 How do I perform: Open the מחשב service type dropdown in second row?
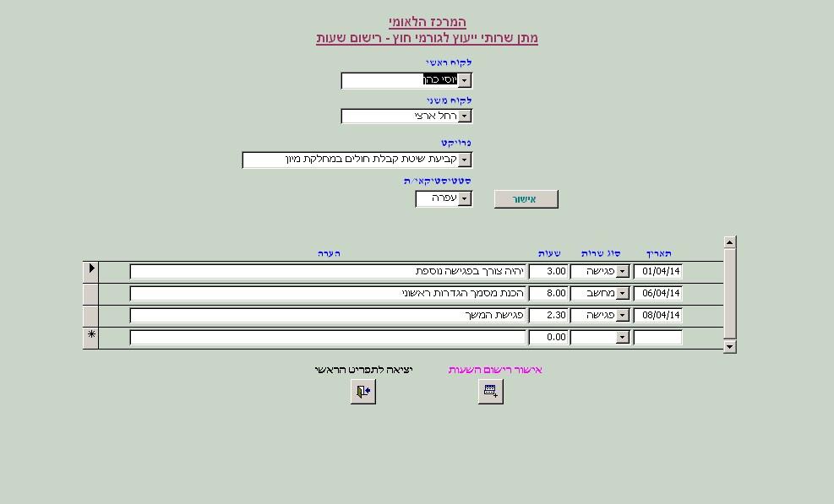(624, 293)
